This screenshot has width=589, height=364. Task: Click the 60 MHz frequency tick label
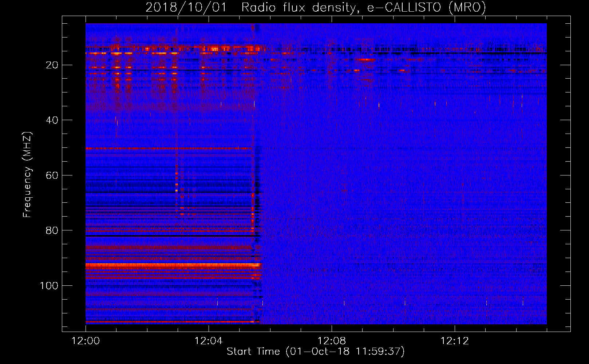[52, 175]
